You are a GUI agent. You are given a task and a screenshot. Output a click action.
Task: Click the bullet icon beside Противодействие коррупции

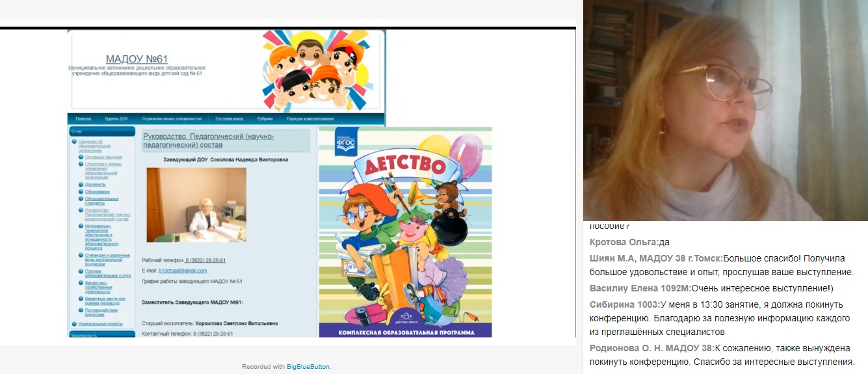pyautogui.click(x=81, y=310)
